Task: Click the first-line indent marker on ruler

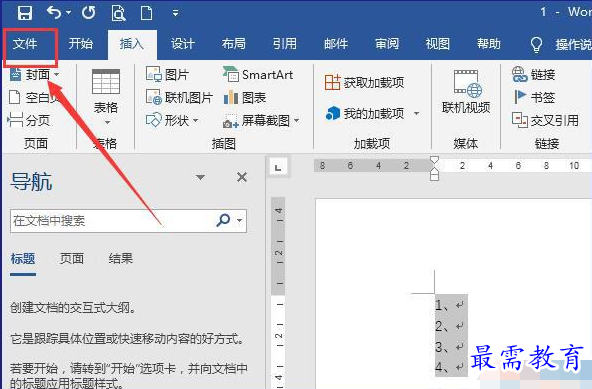Action: pyautogui.click(x=435, y=160)
